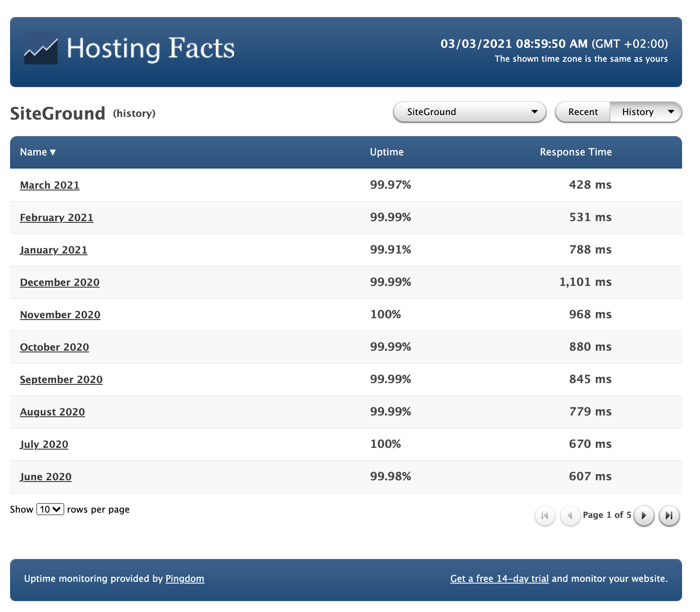
Task: Follow the Pingdom link in footer
Action: click(x=185, y=579)
